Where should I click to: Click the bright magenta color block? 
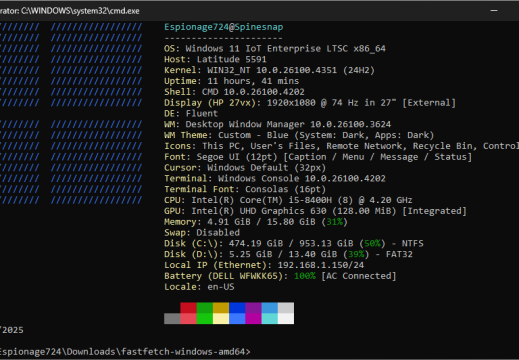coord(253,319)
